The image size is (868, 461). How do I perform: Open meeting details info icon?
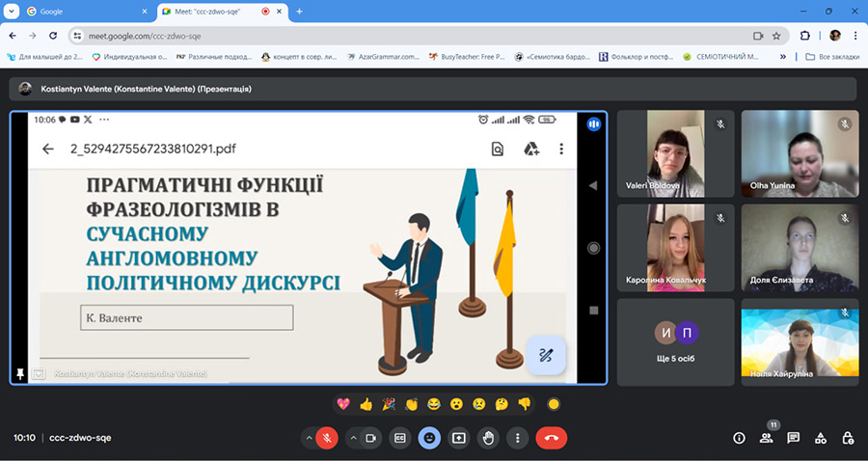[x=739, y=438]
